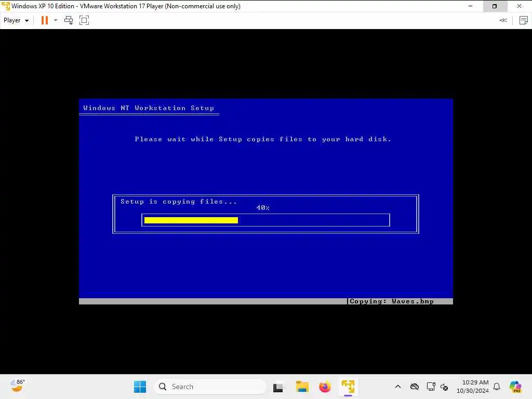Open the Windows Start menu
This screenshot has height=399, width=532.
[140, 387]
